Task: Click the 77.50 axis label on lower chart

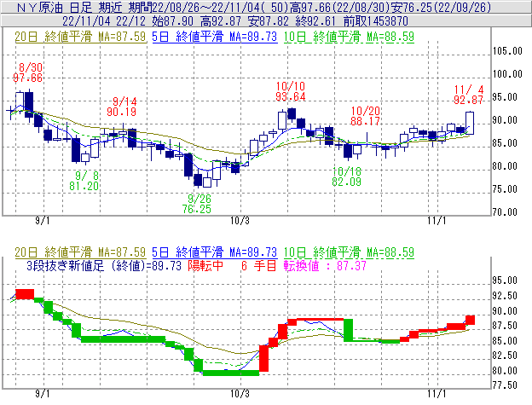Action: pyautogui.click(x=505, y=385)
